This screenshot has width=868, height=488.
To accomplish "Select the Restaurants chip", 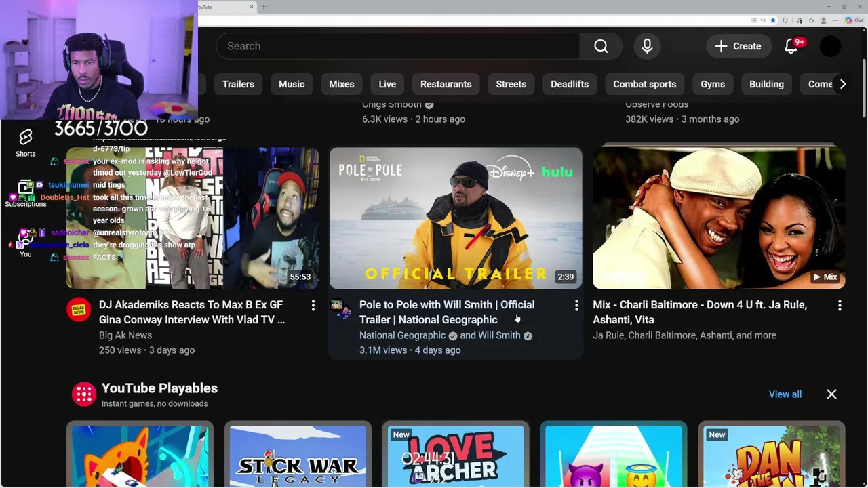I will (x=446, y=84).
